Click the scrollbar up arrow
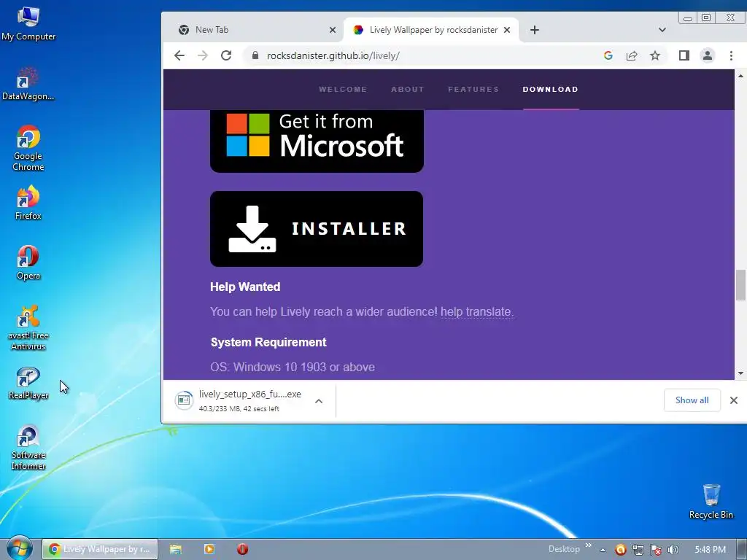Screen dimensions: 747x560 (x=740, y=76)
